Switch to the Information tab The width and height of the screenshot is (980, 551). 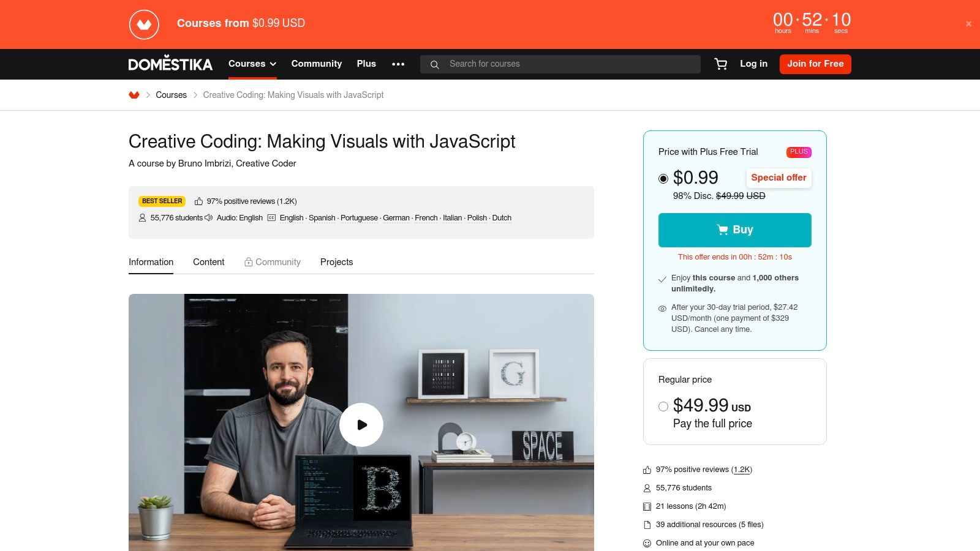pos(151,262)
